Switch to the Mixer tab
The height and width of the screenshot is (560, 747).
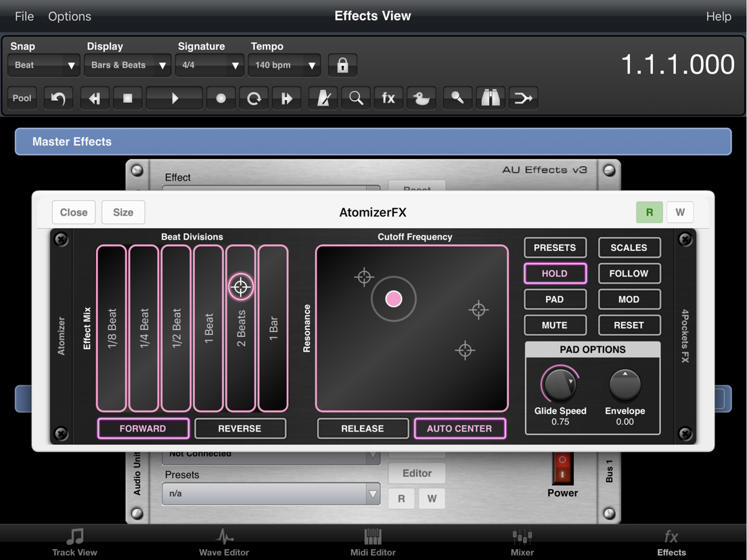pyautogui.click(x=522, y=542)
